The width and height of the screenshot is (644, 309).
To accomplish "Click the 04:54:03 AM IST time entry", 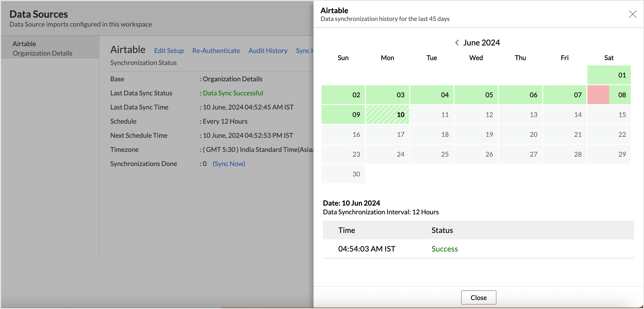I will (367, 249).
